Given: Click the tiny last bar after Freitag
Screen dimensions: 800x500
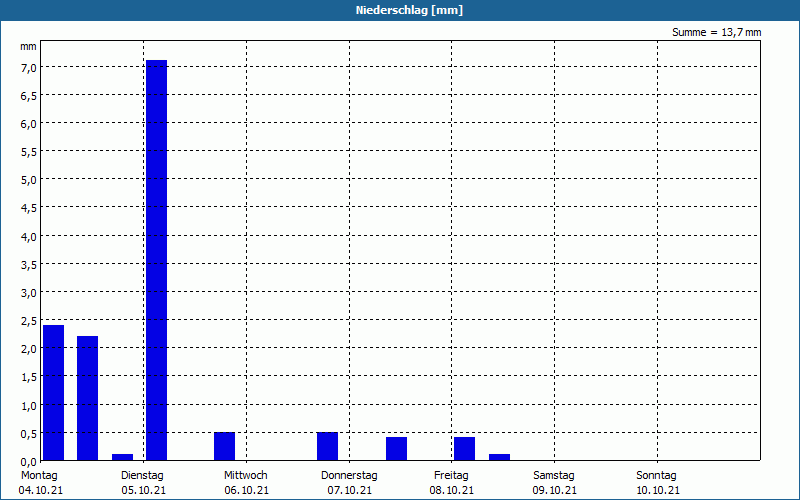Looking at the screenshot, I should pos(499,457).
